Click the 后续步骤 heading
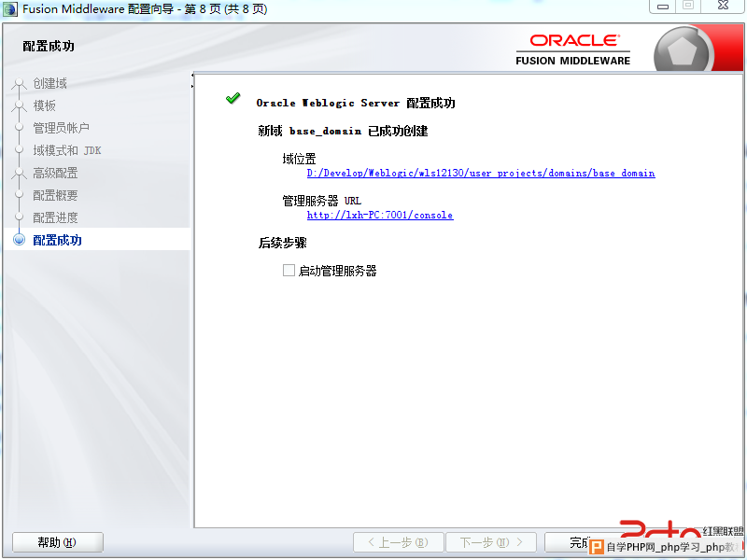This screenshot has height=560, width=747. pos(282,243)
